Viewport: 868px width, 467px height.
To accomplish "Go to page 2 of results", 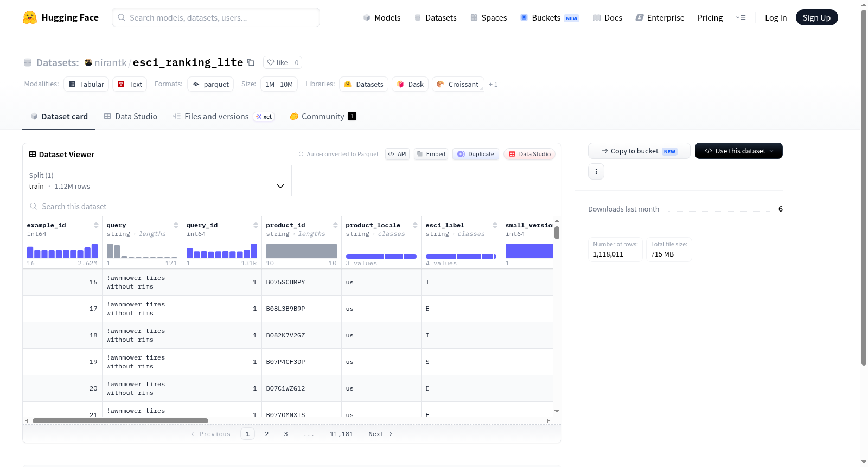I will 267,434.
